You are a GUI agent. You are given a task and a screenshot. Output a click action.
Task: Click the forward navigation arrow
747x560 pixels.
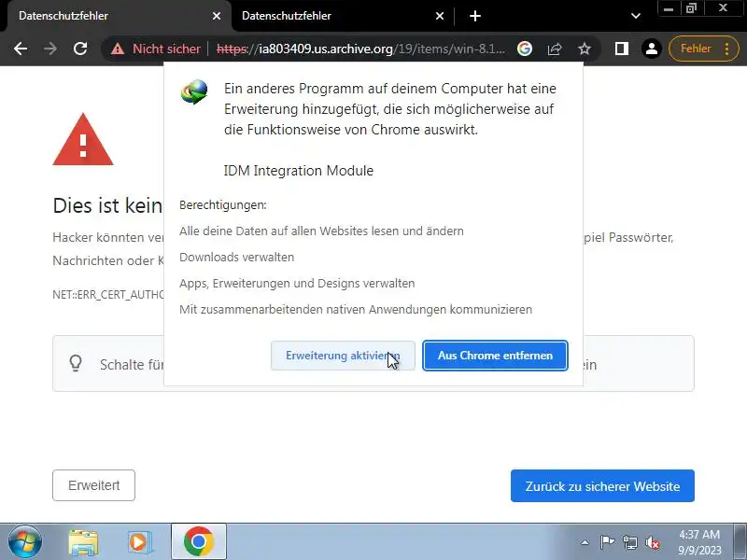[50, 49]
